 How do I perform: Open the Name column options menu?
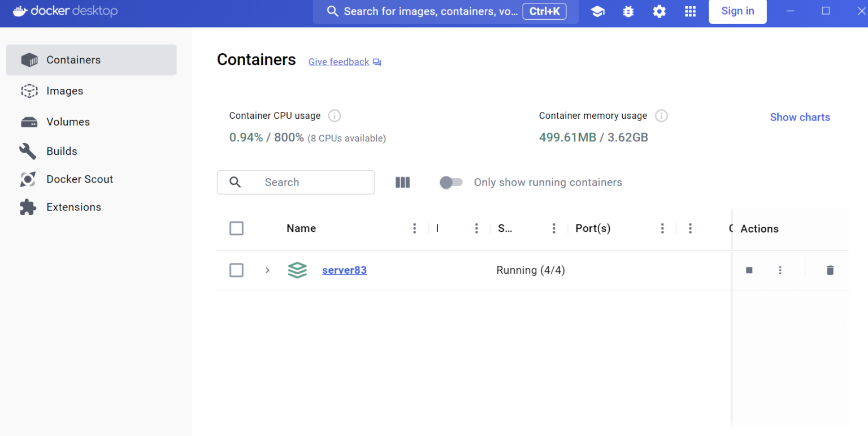414,228
